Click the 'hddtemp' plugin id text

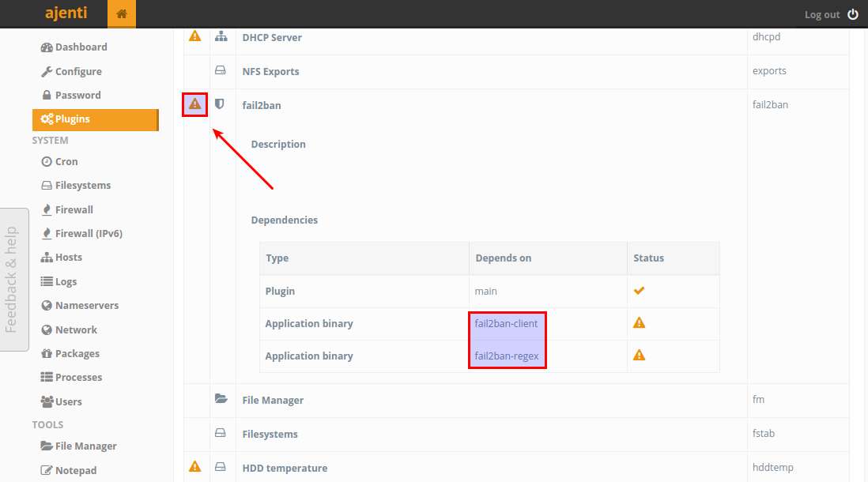click(x=773, y=468)
